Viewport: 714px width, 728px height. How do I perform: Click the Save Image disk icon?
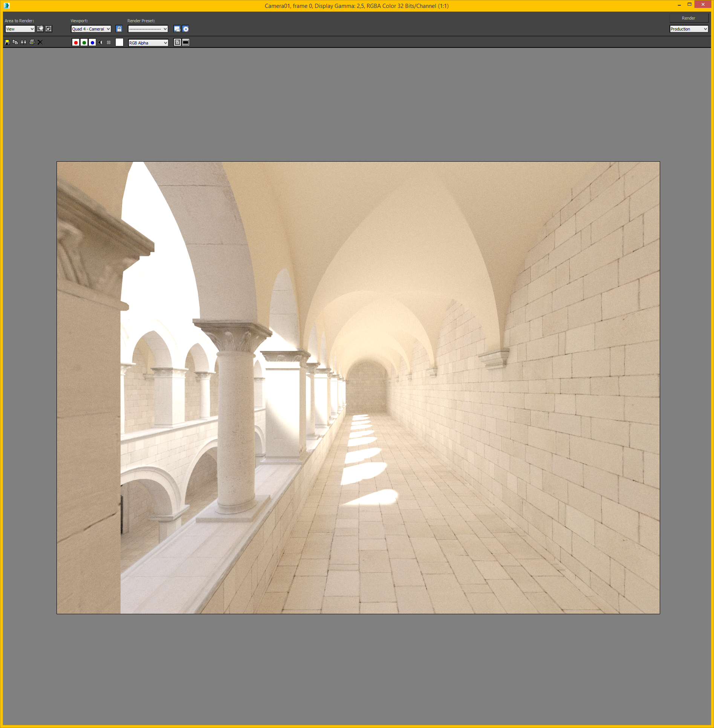point(7,42)
